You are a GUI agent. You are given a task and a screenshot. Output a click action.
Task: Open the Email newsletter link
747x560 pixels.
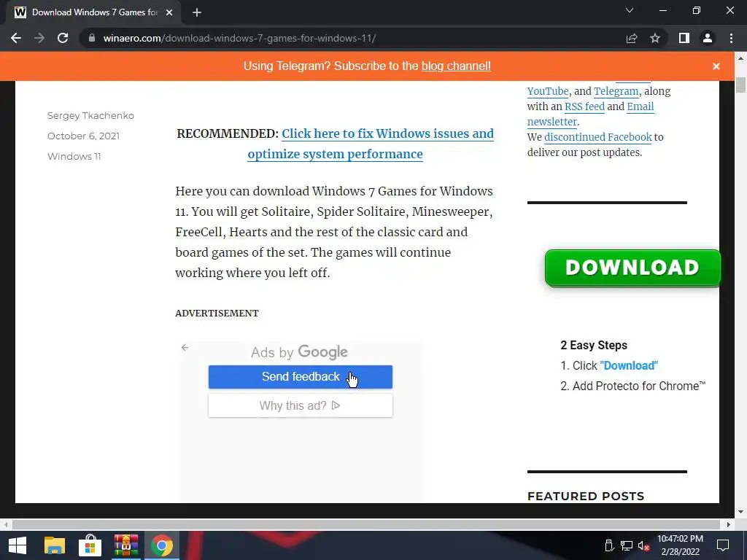click(591, 114)
